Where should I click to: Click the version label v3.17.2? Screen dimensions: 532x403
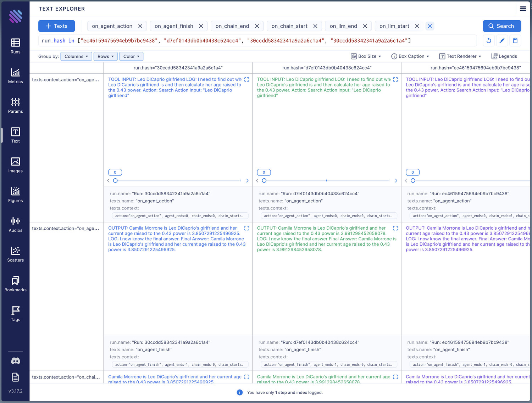(x=15, y=391)
